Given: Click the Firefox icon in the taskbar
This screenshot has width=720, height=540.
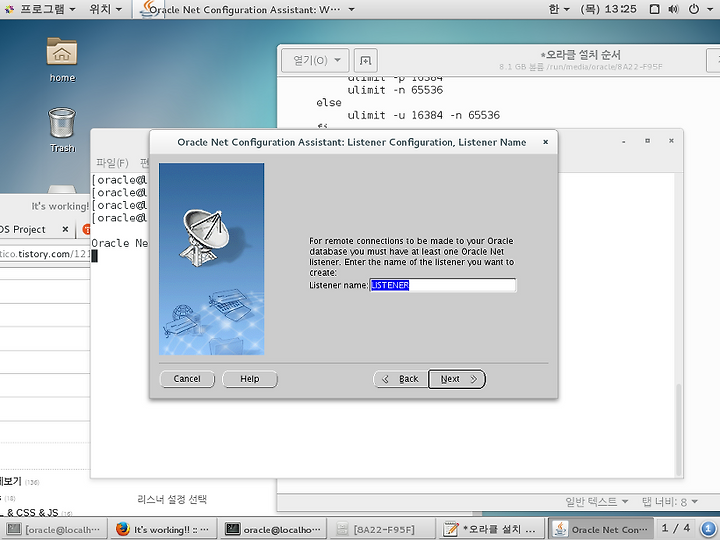Looking at the screenshot, I should pos(123,529).
